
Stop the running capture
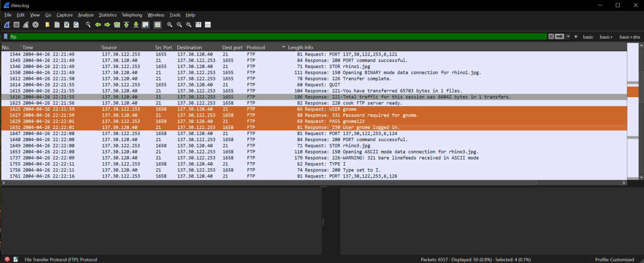pyautogui.click(x=16, y=24)
